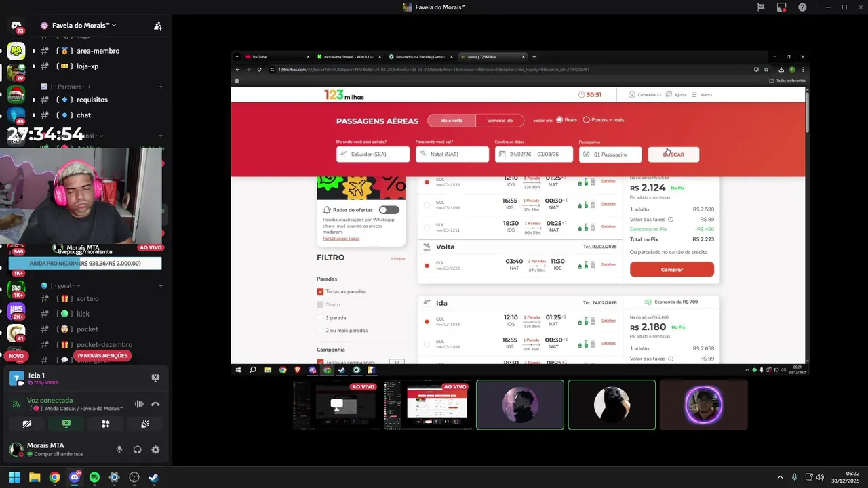Open the Ajuda link in site header
This screenshot has width=868, height=488.
[x=676, y=95]
